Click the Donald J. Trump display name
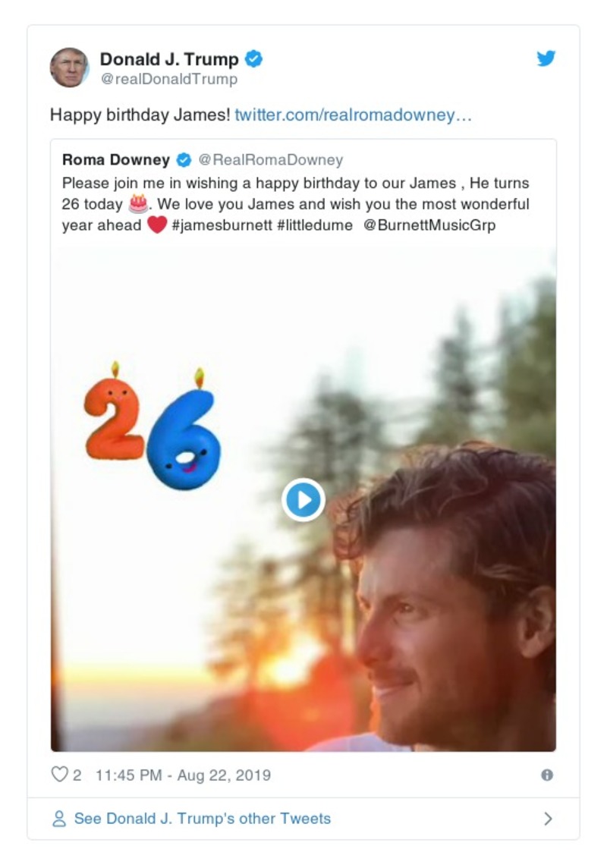The image size is (607, 868). (x=169, y=59)
